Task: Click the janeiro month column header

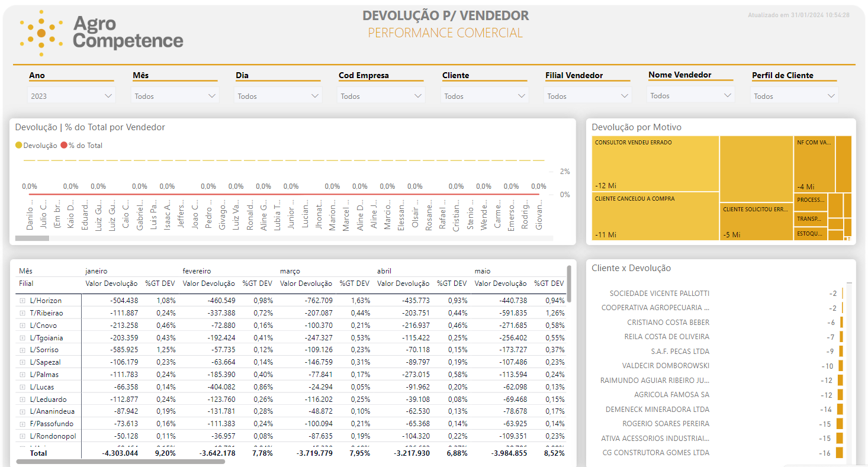Action: tap(97, 271)
